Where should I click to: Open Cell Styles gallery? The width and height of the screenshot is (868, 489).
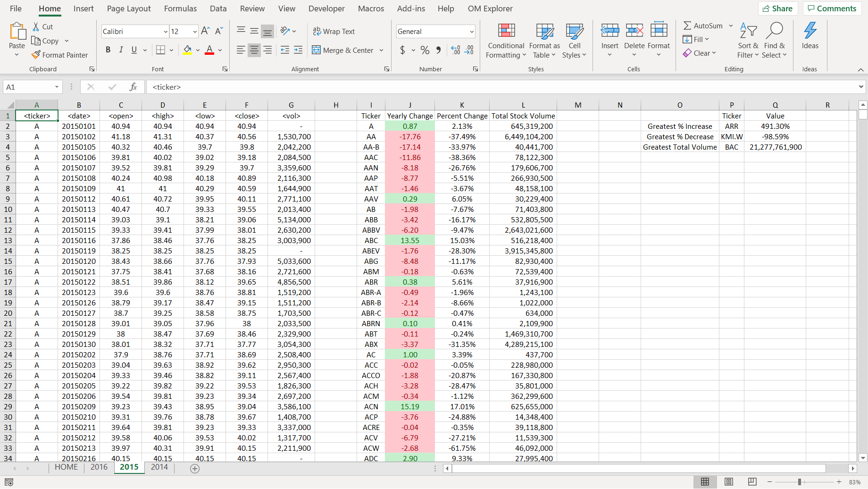[574, 41]
